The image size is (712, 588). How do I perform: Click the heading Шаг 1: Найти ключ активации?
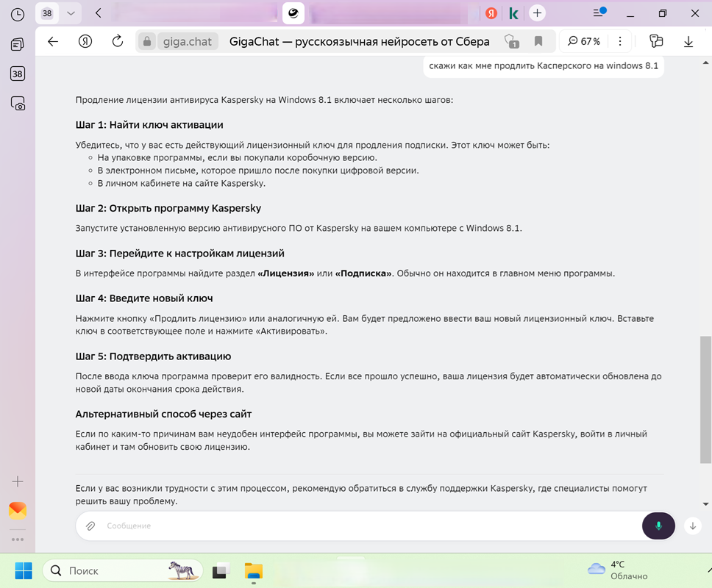(x=149, y=125)
